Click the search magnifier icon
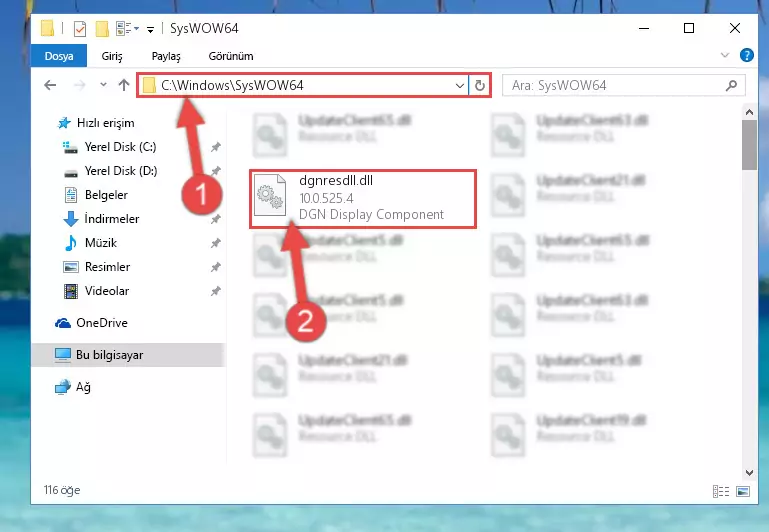Screen dimensions: 769x532 731,86
